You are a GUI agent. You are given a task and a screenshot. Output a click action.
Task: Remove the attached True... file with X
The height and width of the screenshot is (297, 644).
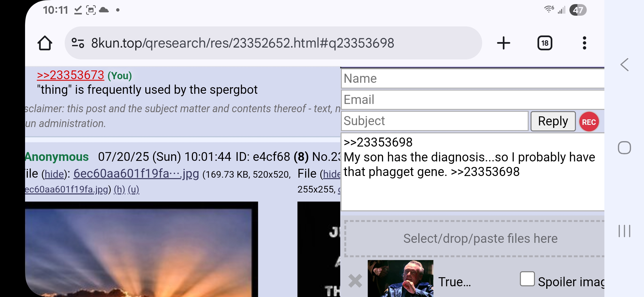tap(355, 281)
